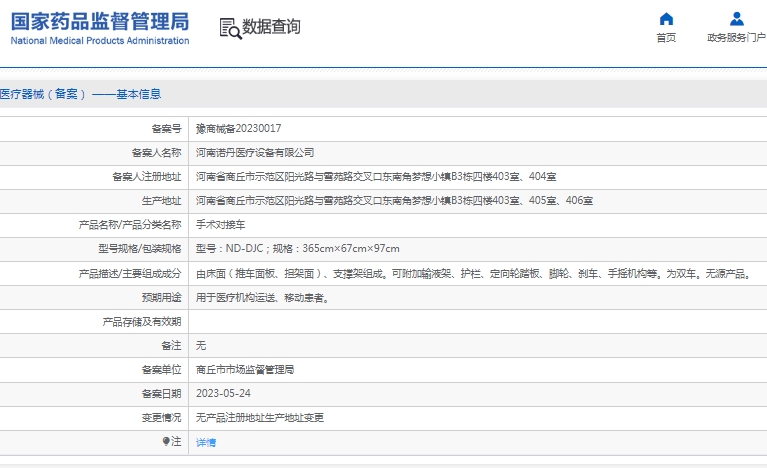Click the 数据查询 heading text
Viewport: 767px width, 468px height.
point(271,26)
